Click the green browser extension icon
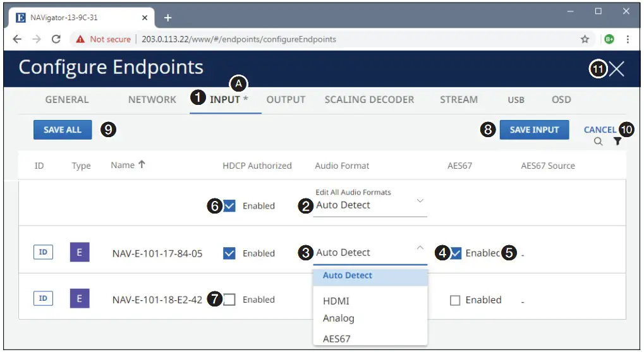Screen dimensions: 644x352 (609, 39)
